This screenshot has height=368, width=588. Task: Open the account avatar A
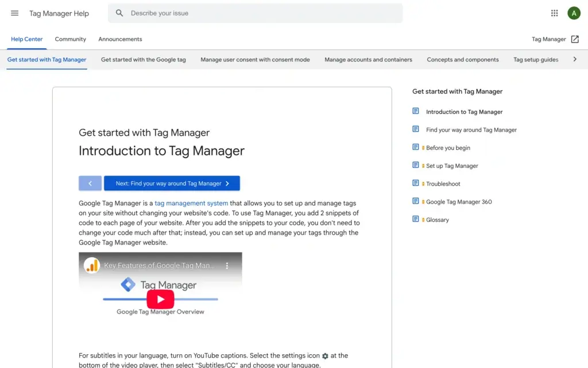(574, 13)
